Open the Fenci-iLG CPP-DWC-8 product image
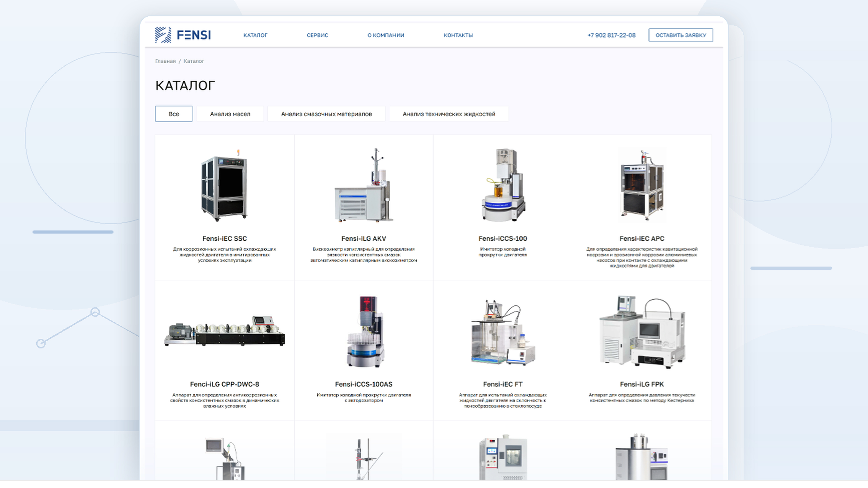This screenshot has width=868, height=488. (x=224, y=331)
